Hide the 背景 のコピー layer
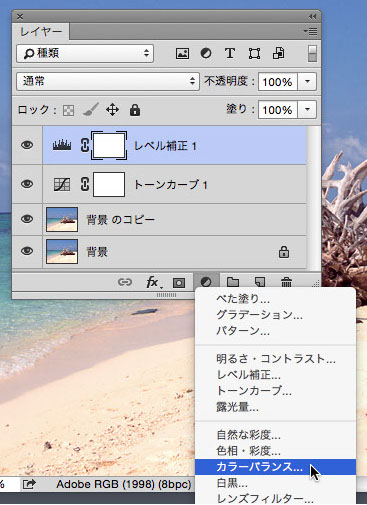367x505 pixels. click(x=27, y=219)
